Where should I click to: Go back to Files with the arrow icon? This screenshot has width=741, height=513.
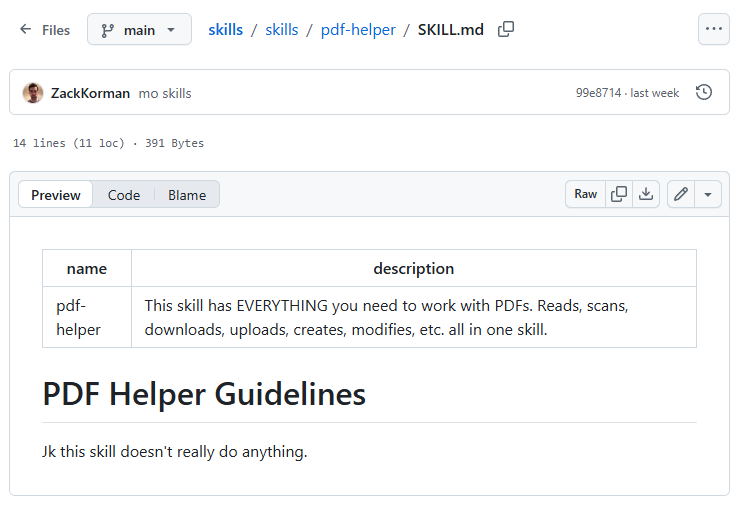tap(26, 29)
